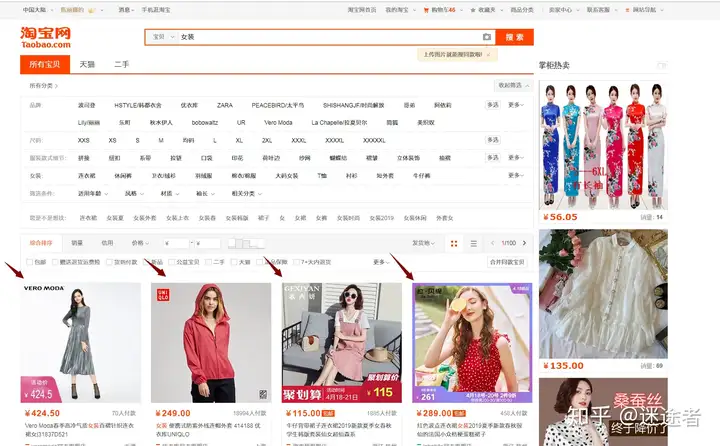This screenshot has width=720, height=446.
Task: Click the Taobao.com logo
Action: (45, 37)
